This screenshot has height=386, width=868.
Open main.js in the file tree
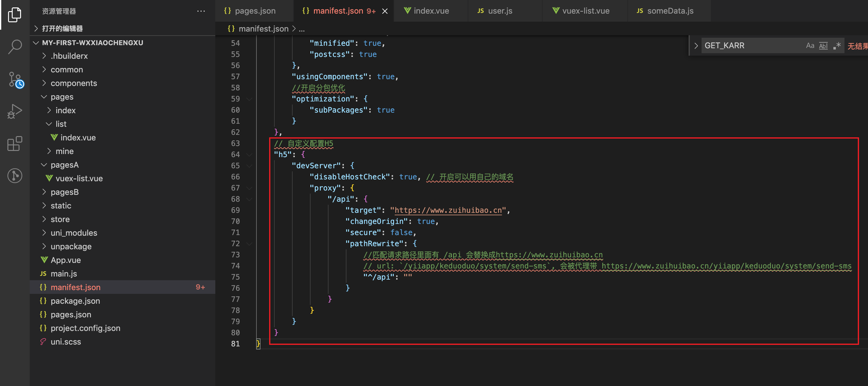(122, 273)
